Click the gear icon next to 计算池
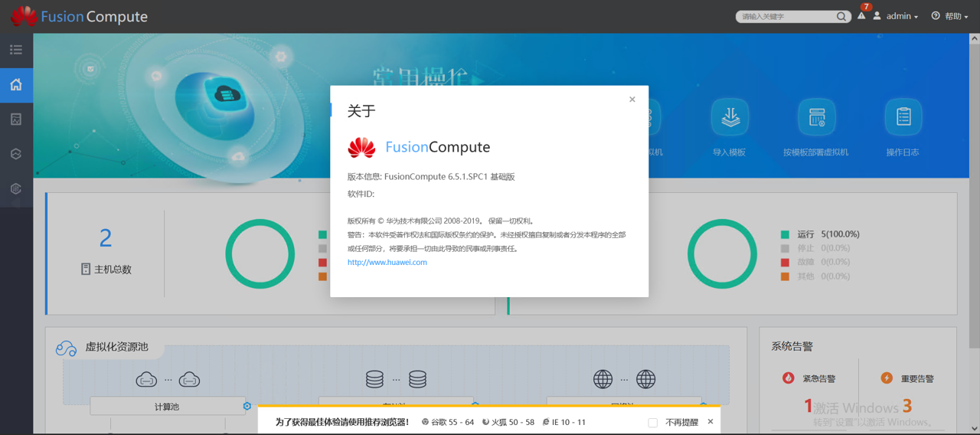980x435 pixels. [x=247, y=406]
